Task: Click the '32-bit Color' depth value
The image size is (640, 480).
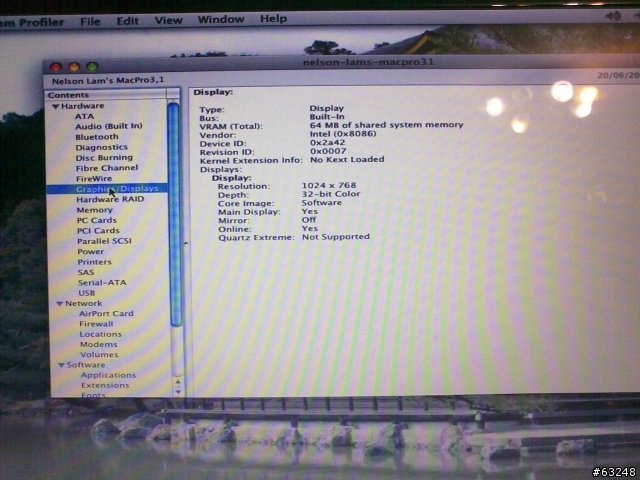Action: coord(331,194)
